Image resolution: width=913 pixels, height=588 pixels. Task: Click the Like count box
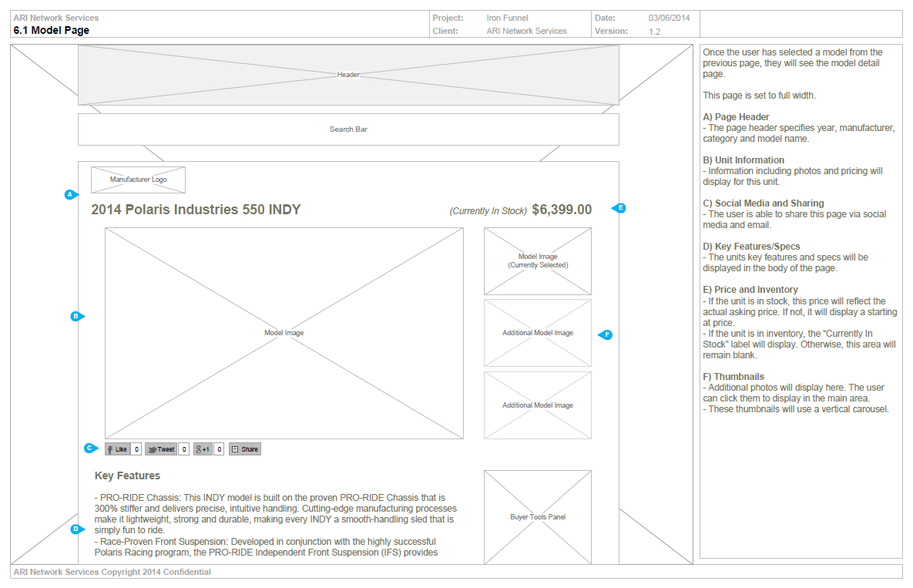tap(136, 449)
